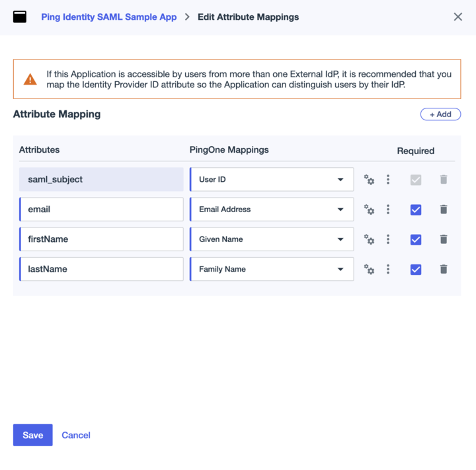
Task: Remove lastName mapping with trash icon
Action: (x=444, y=269)
